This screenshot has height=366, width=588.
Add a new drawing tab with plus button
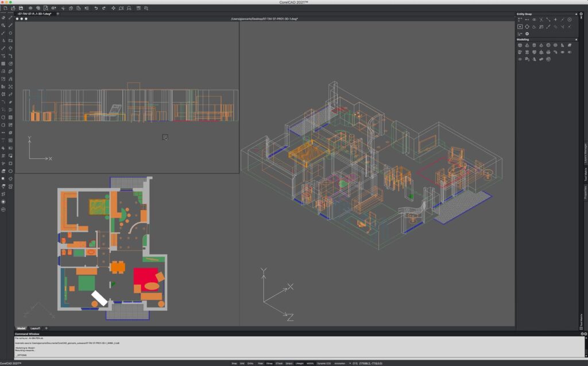click(x=57, y=14)
